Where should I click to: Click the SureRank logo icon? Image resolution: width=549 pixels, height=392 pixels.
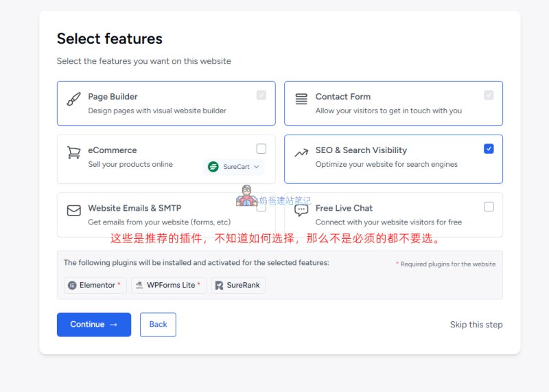[219, 285]
